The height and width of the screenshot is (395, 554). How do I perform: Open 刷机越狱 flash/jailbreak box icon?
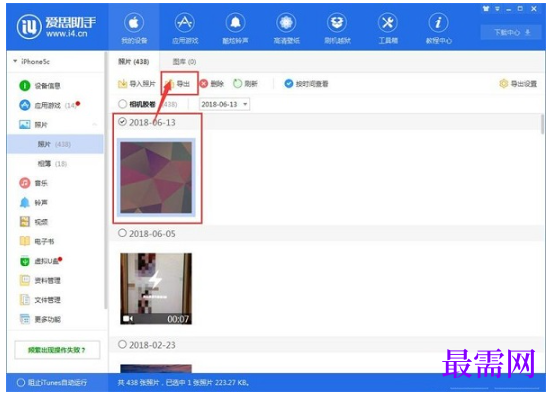coord(337,23)
